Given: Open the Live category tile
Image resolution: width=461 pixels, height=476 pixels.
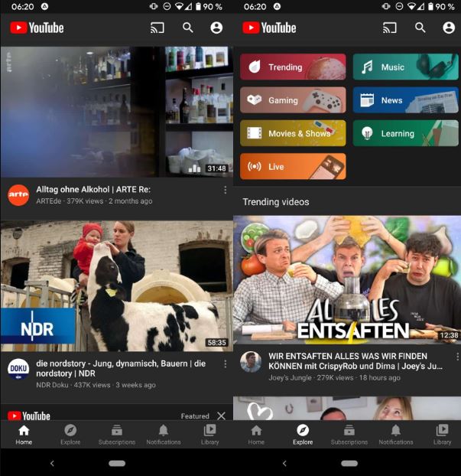Looking at the screenshot, I should [293, 166].
